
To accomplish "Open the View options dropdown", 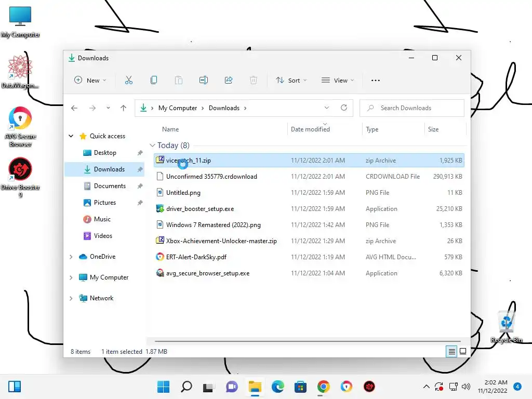I will 338,81.
